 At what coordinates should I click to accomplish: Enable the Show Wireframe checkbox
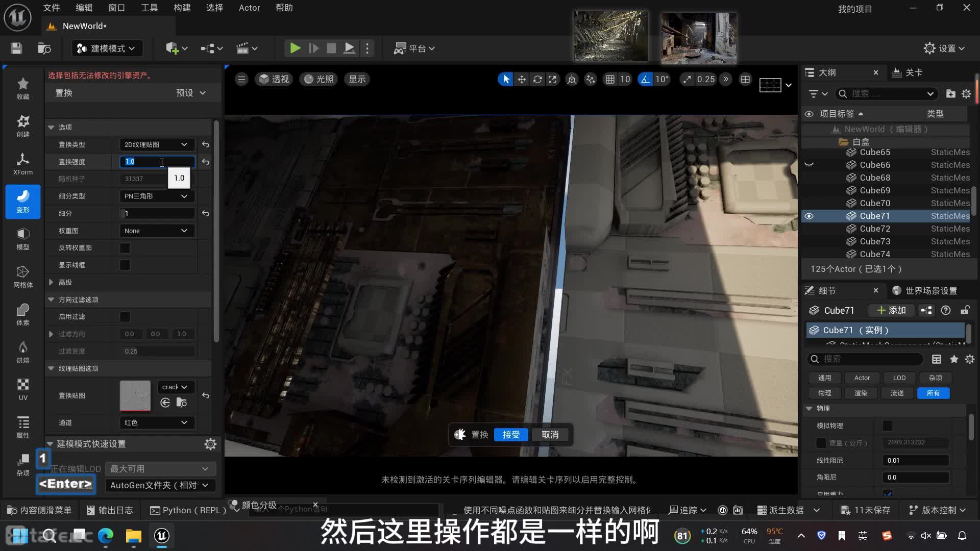coord(125,265)
